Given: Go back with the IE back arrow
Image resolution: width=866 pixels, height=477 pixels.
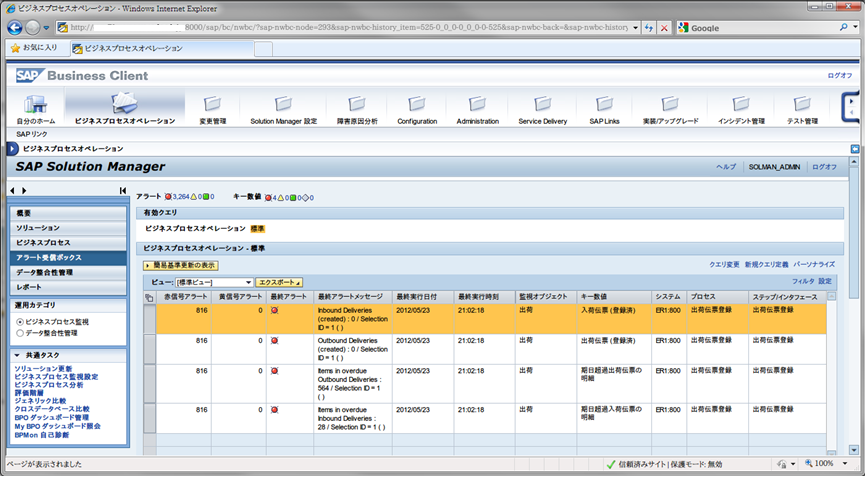Looking at the screenshot, I should coord(15,28).
